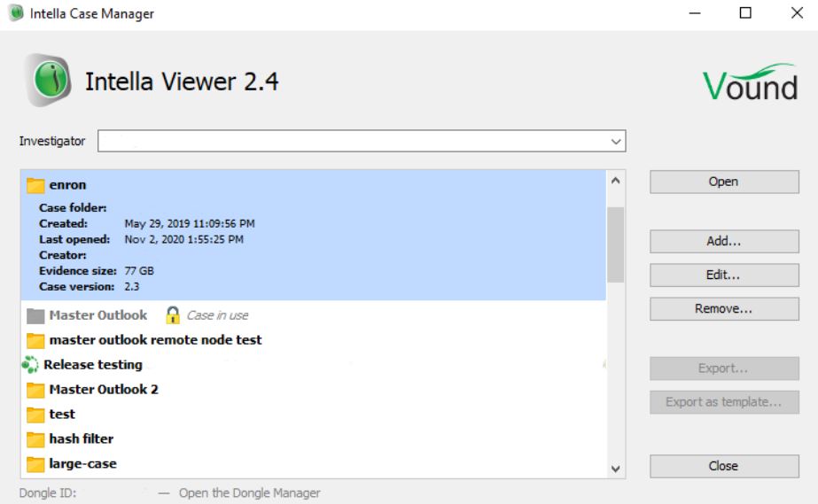Click the Case in use status text
Image resolution: width=818 pixels, height=504 pixels.
pos(217,315)
